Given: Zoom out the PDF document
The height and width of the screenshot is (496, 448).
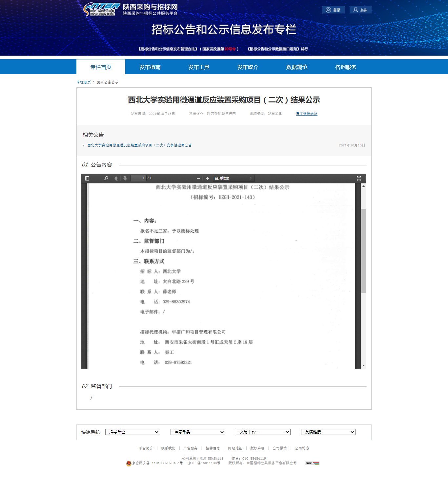Looking at the screenshot, I should [198, 178].
